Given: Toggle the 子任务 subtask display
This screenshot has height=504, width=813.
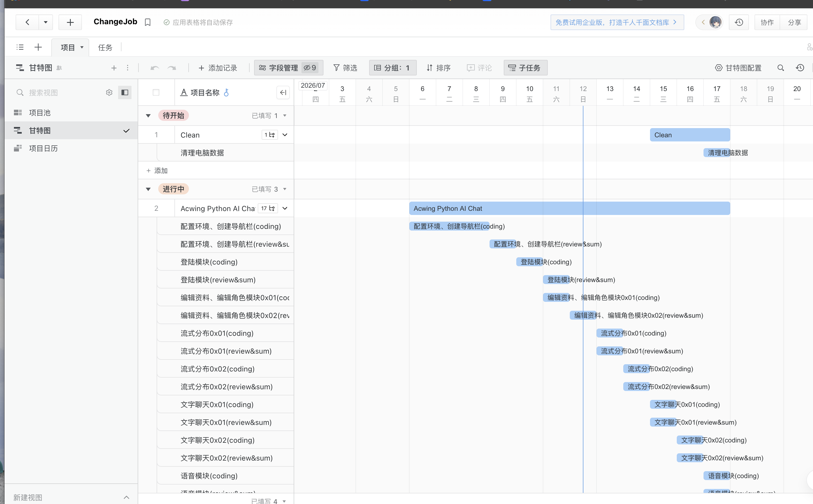Looking at the screenshot, I should [x=525, y=68].
